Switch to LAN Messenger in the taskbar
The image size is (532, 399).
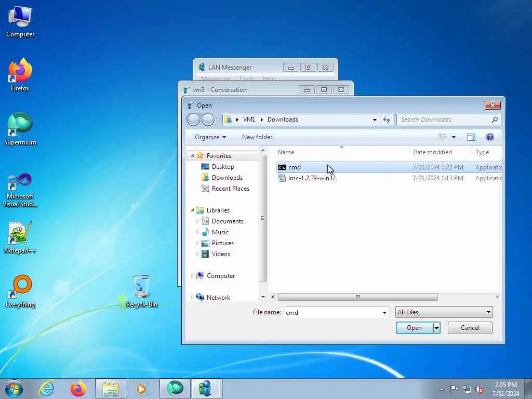[x=207, y=389]
